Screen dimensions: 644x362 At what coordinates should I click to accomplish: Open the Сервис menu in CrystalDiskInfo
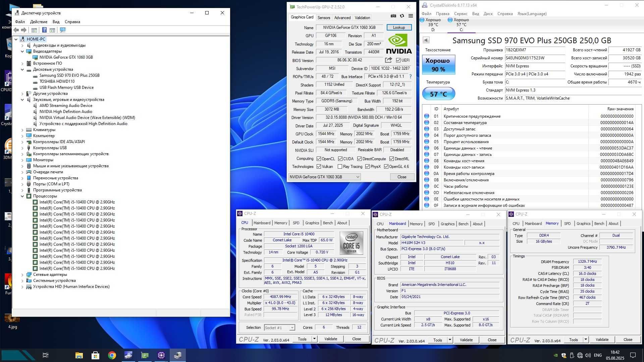click(461, 14)
